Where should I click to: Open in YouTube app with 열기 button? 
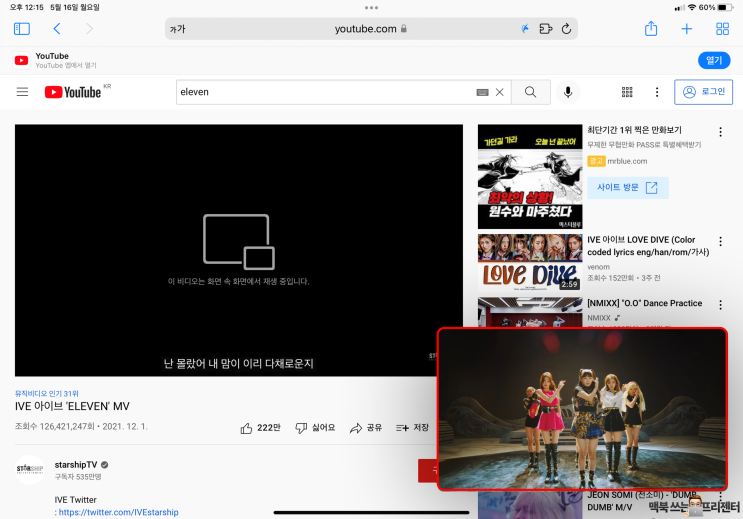click(x=714, y=60)
